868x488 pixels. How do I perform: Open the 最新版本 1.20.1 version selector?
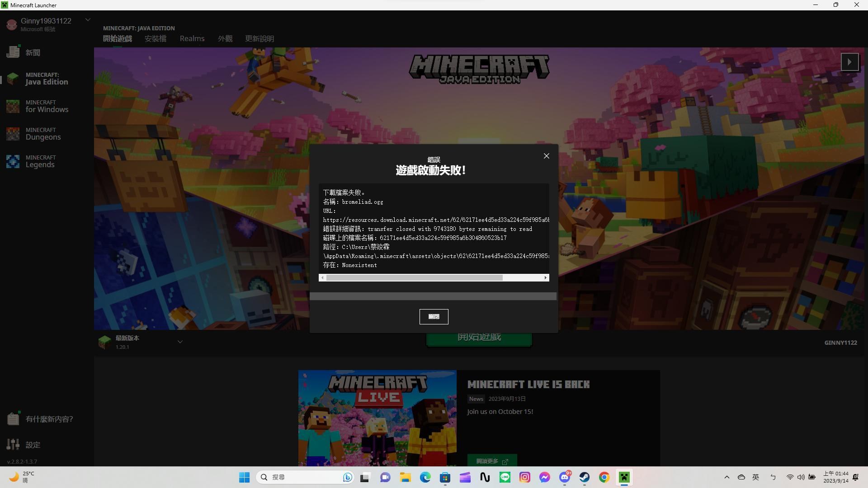pyautogui.click(x=180, y=342)
